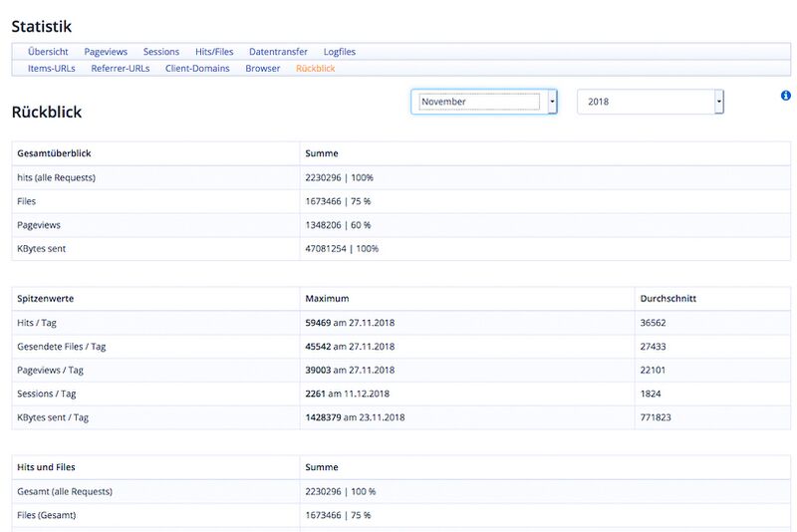797x532 pixels.
Task: Click the Statistik page heading
Action: 42,27
